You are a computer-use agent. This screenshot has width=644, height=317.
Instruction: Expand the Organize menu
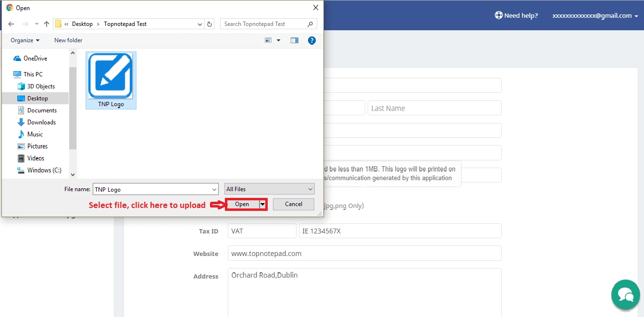(x=25, y=40)
